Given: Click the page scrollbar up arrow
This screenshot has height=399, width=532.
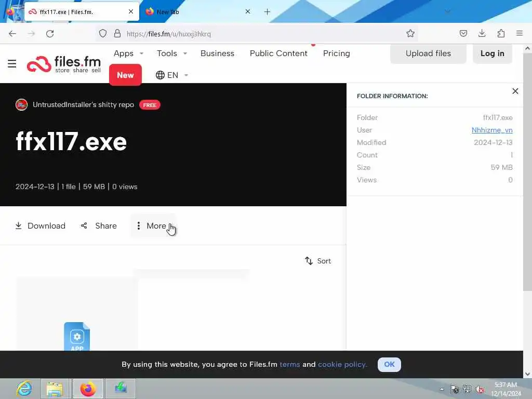Looking at the screenshot, I should (527, 48).
